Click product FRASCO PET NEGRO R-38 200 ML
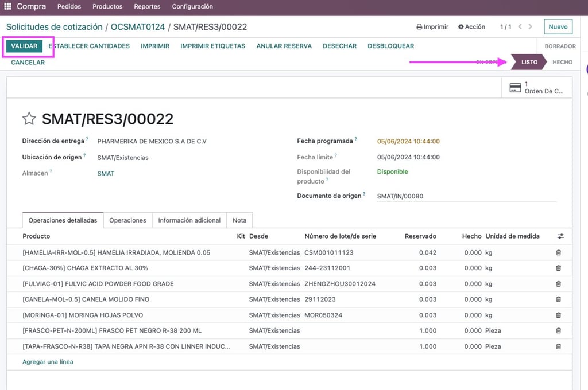 112,330
